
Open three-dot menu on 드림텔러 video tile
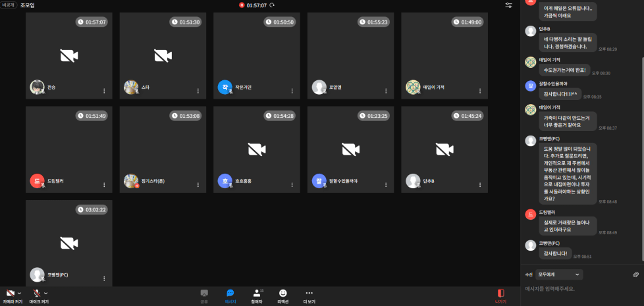point(103,185)
